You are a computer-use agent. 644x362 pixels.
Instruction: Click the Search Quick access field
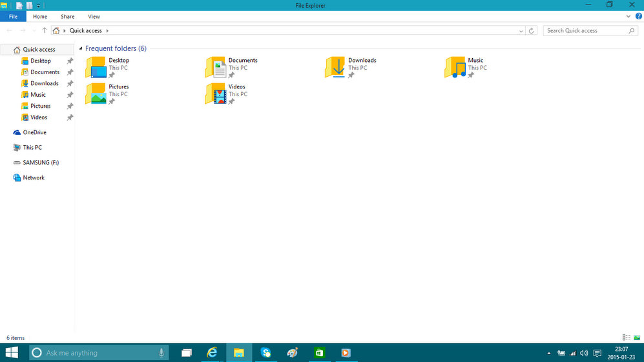click(x=586, y=30)
